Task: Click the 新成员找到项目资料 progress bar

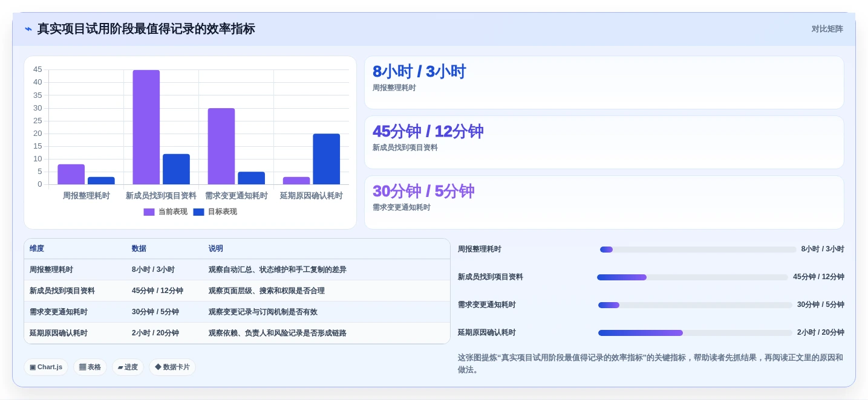Action: point(693,277)
